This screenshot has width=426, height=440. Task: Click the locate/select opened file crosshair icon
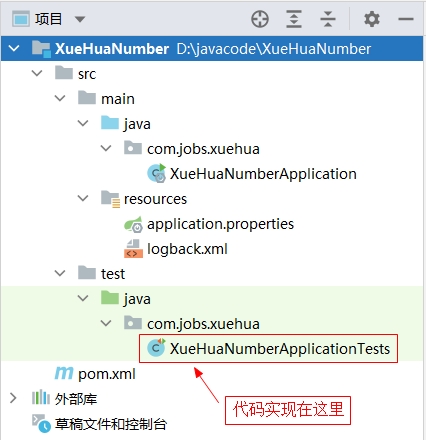pos(260,19)
